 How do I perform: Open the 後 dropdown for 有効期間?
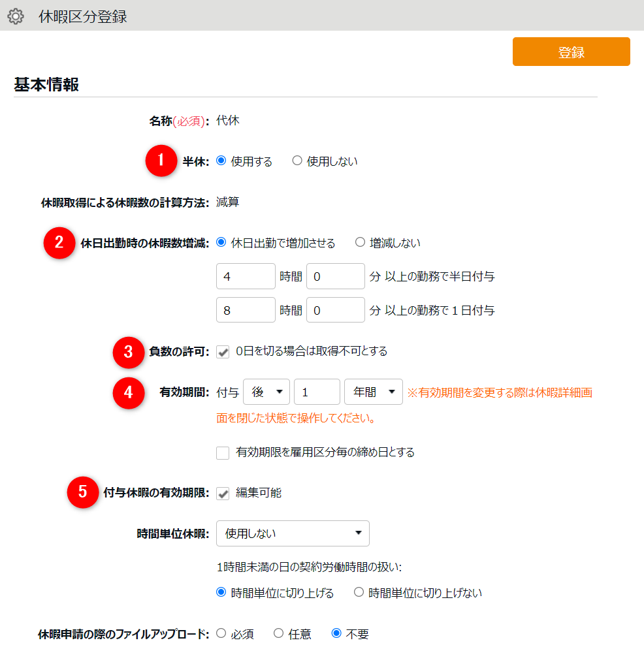click(266, 392)
